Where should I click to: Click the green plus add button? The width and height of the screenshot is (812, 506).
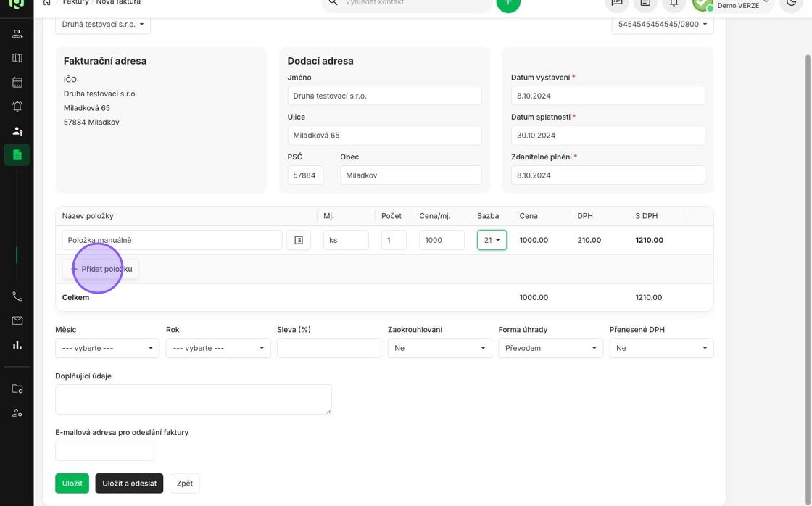coord(508,3)
